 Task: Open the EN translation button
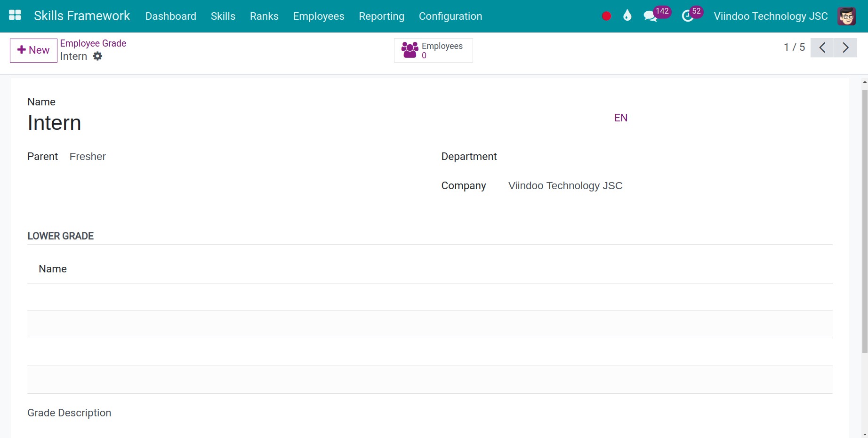[x=621, y=118]
